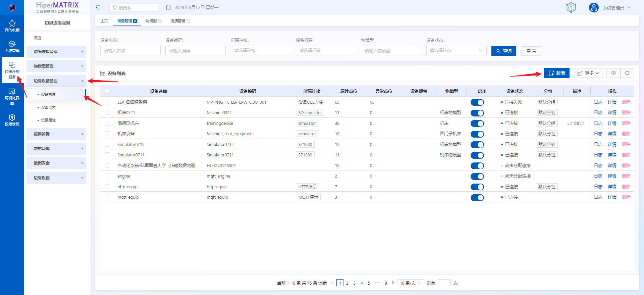This screenshot has width=644, height=295.
Task: Close the 设备管理 tab with X
Action: point(135,21)
